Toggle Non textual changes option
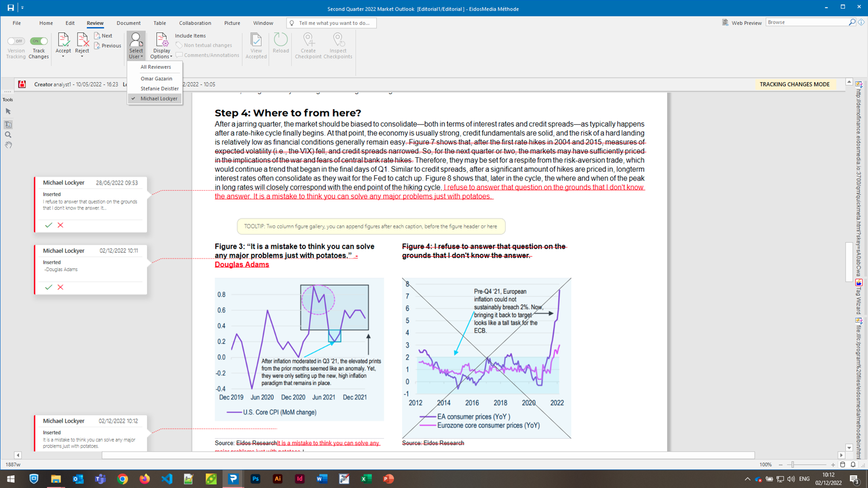This screenshot has width=868, height=488. (x=204, y=45)
